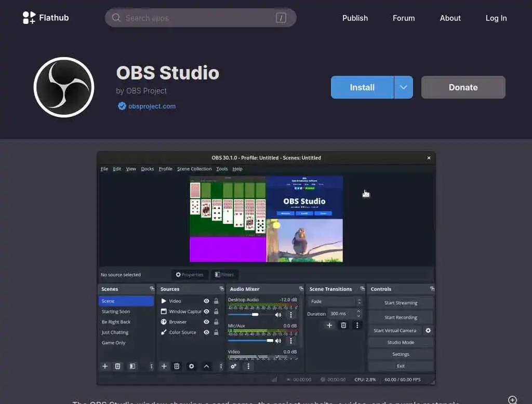Undock the Scenes panel
This screenshot has height=404, width=532.
(152, 289)
